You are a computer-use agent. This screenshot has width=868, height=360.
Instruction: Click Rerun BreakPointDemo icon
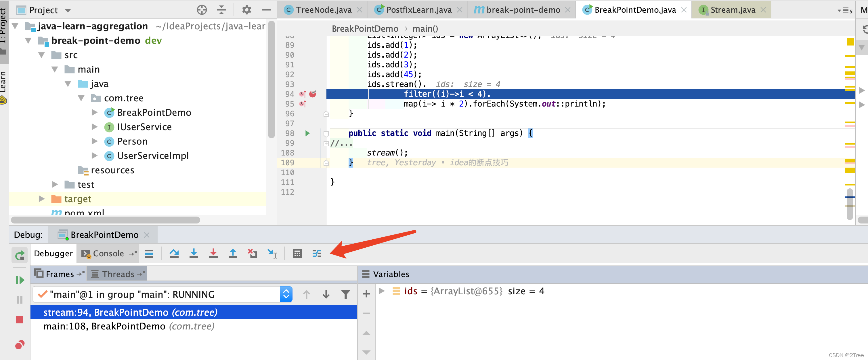19,255
